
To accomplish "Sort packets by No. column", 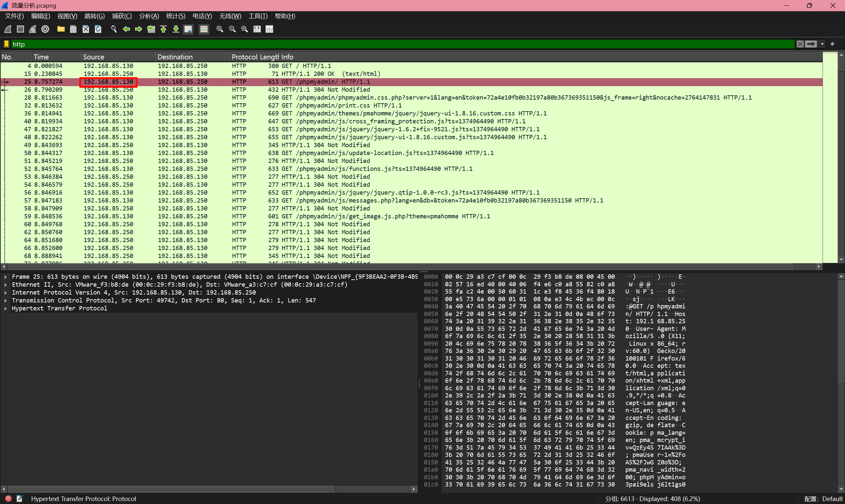I will (16, 57).
